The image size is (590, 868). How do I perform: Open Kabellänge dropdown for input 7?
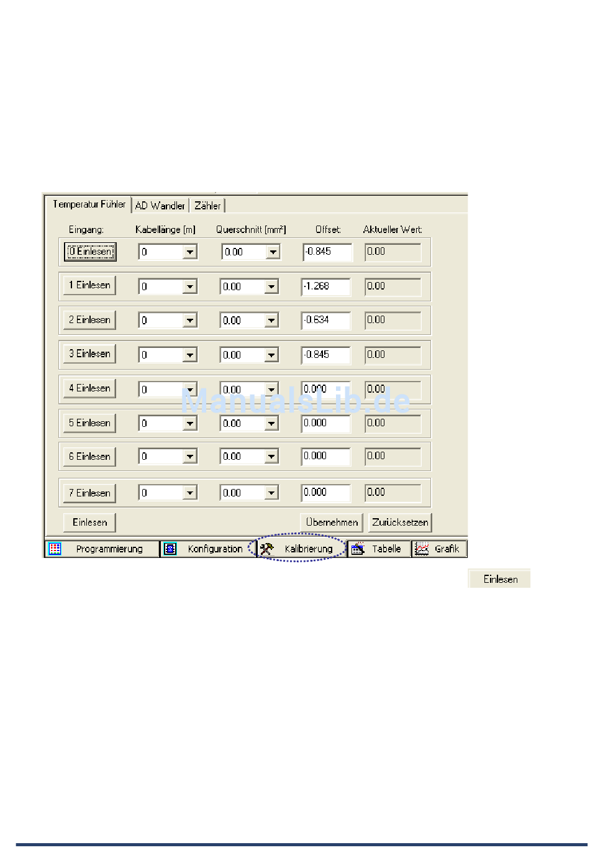[x=190, y=493]
